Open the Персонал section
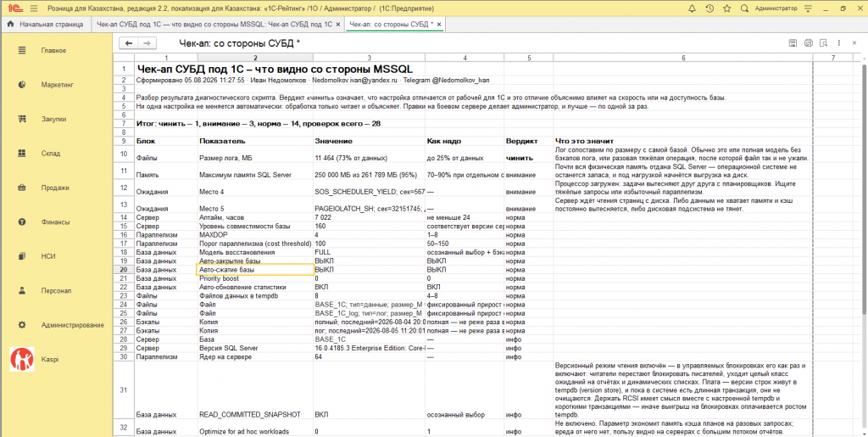This screenshot has height=437, width=868. (56, 291)
